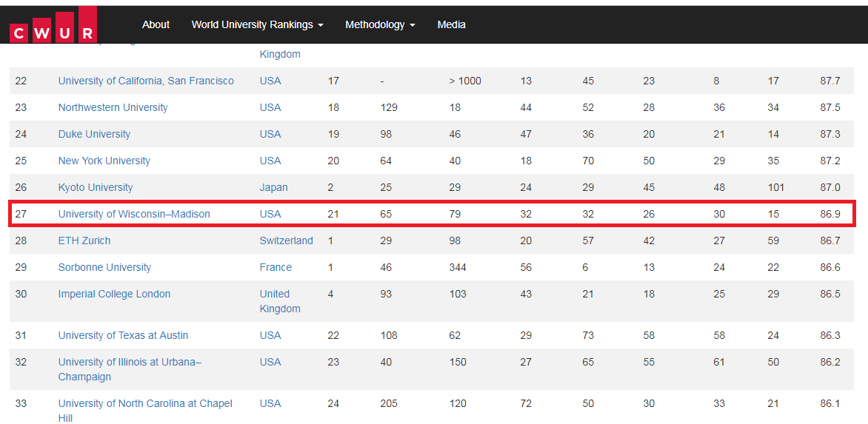Select score 86.1 for North Carolina
Screen dimensions: 868x424
coord(829,403)
